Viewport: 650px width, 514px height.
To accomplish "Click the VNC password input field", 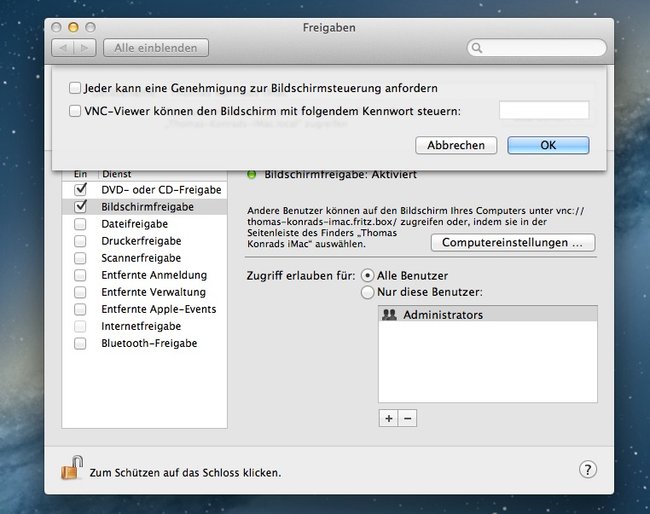I will [x=544, y=110].
